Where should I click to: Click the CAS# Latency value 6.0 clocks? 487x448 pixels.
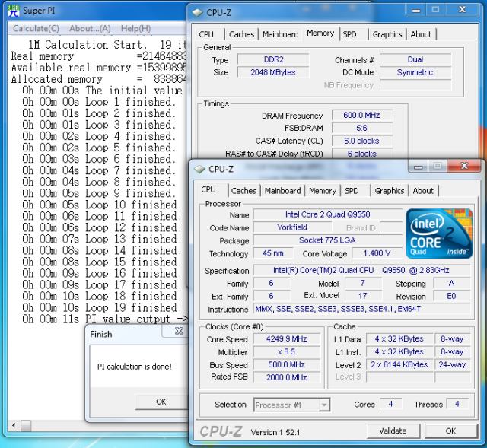(x=362, y=141)
